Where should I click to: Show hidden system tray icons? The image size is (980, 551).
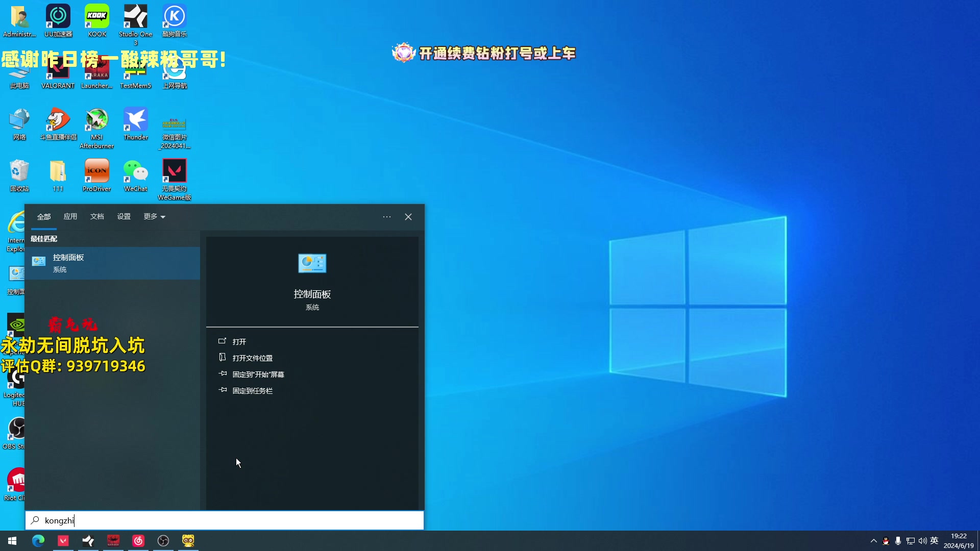(x=873, y=541)
